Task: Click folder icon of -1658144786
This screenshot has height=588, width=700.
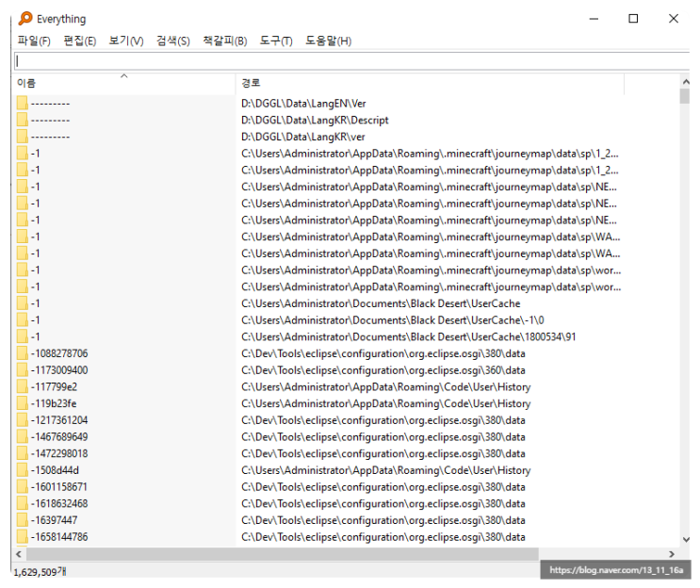Action: 23,537
